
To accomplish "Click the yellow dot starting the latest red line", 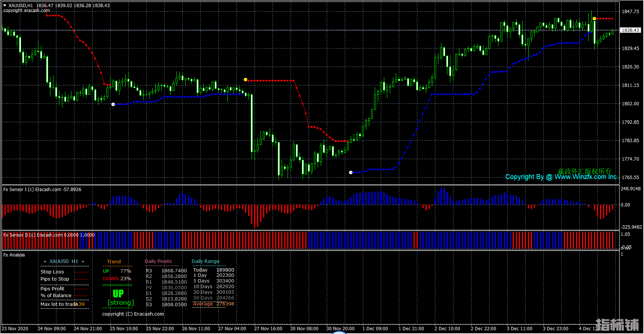I will pos(594,18).
